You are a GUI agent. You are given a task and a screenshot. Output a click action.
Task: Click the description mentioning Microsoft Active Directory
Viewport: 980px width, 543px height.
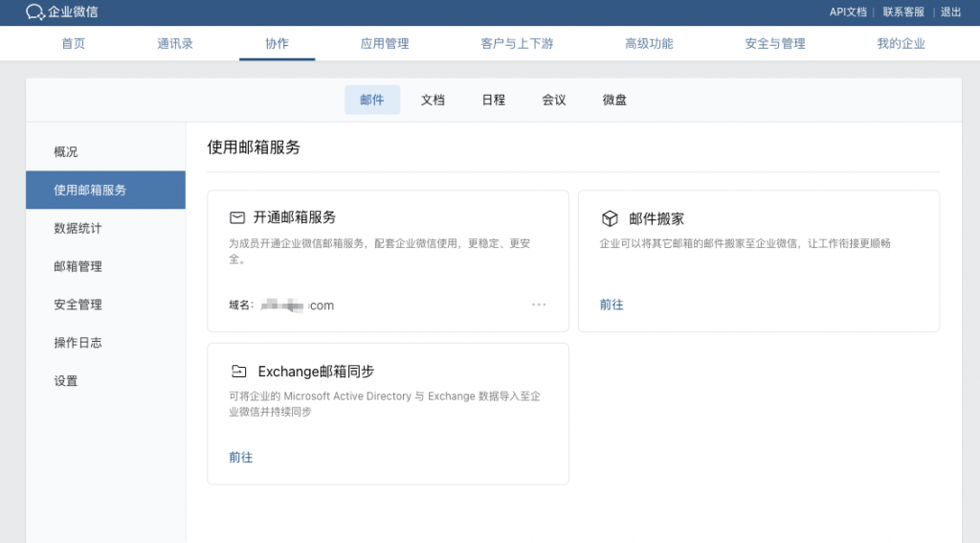tap(385, 403)
